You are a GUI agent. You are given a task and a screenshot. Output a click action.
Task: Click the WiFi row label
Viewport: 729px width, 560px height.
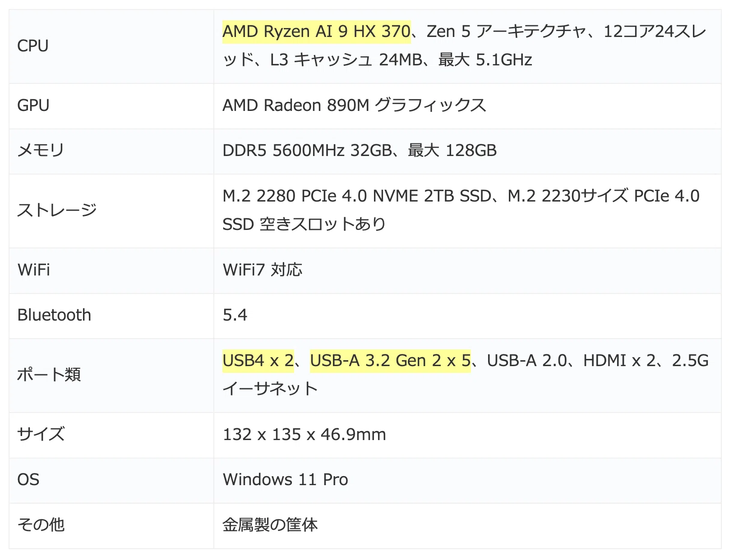[34, 270]
